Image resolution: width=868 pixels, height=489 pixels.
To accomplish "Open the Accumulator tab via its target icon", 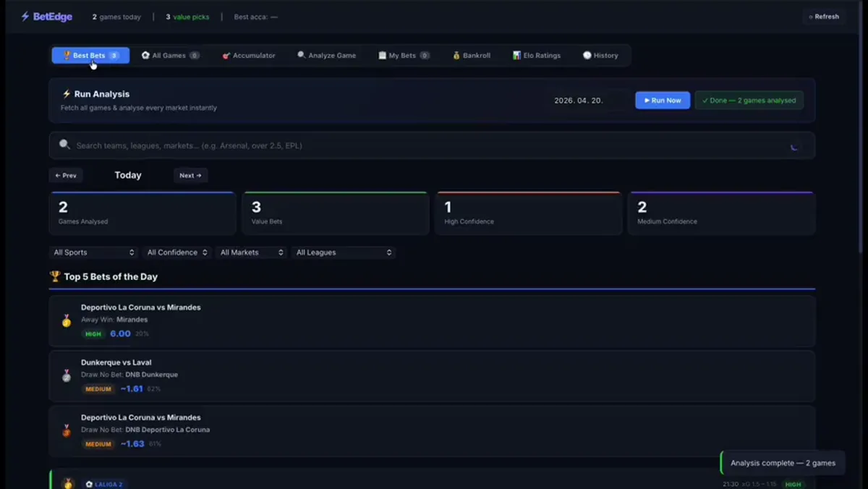I will (226, 55).
